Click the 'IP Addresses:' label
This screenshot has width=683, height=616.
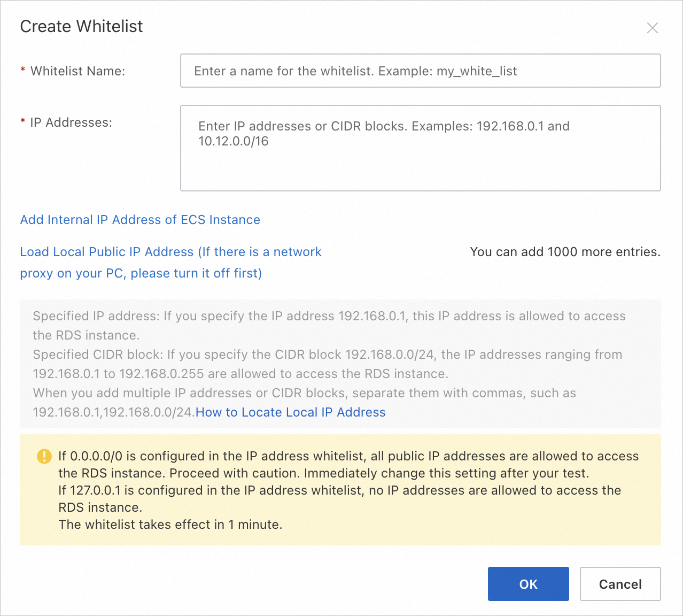[x=71, y=122]
